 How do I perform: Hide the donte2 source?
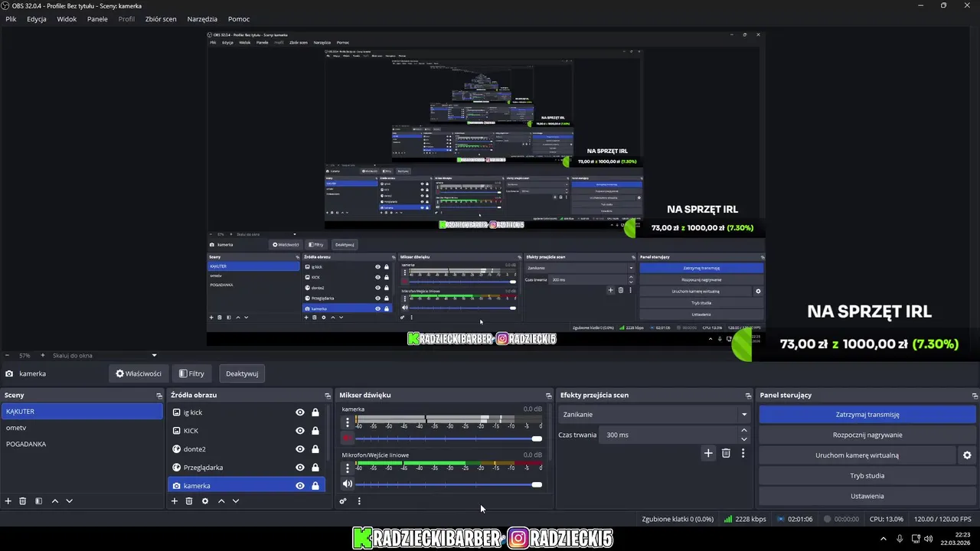pos(300,449)
